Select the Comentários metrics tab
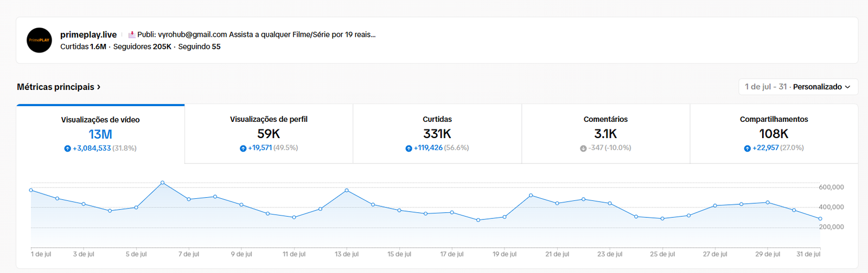The image size is (868, 273). point(605,134)
